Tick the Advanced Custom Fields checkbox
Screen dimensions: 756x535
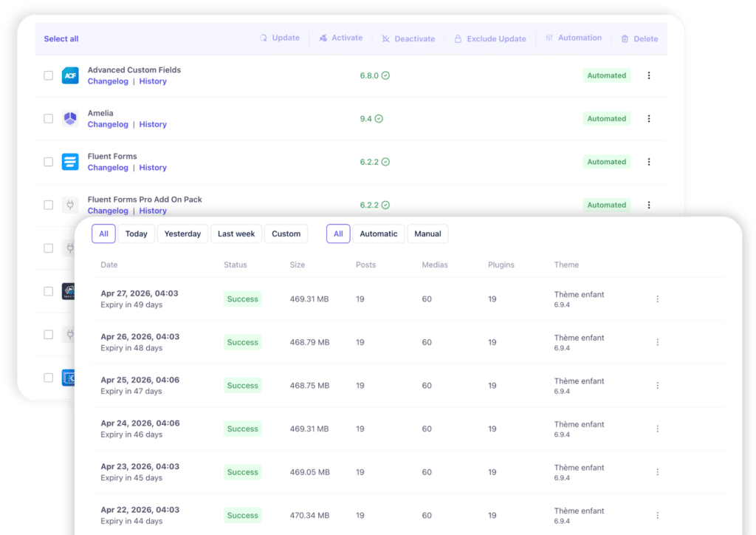click(x=48, y=75)
